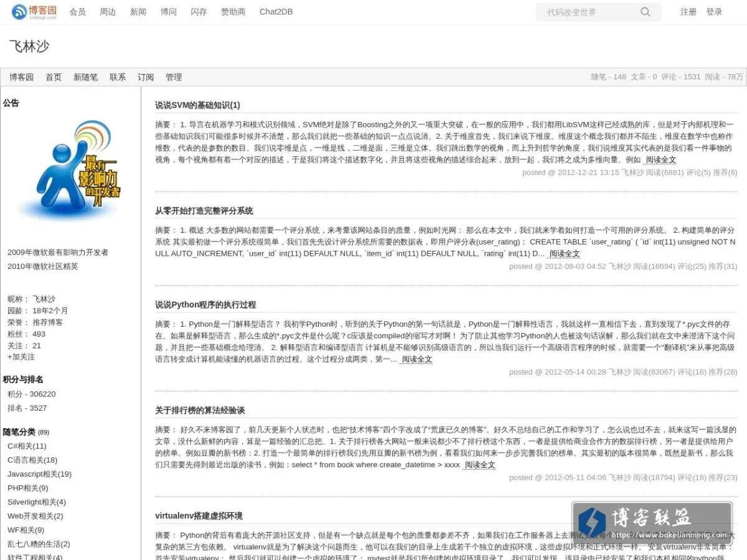Viewport: 747px width, 560px height.
Task: Open category WF相关(9)
Action: [26, 530]
